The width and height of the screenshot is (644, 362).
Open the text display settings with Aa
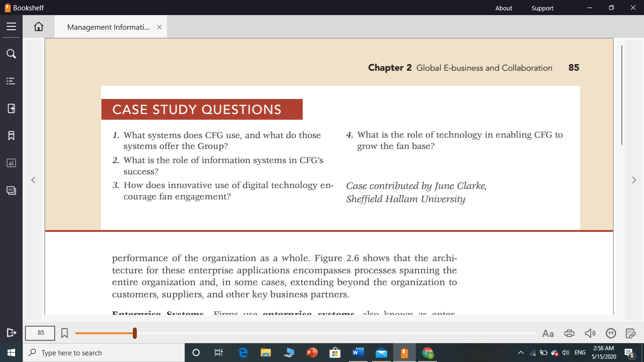(x=548, y=333)
